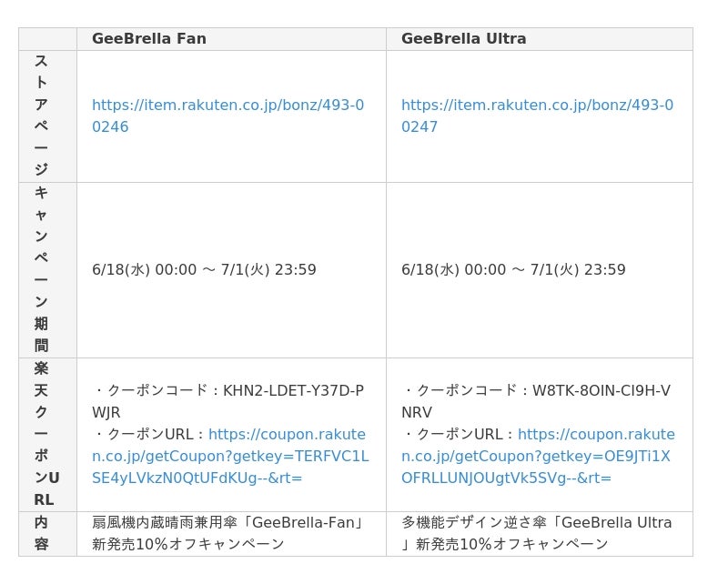Viewport: 728px width, 584px height.
Task: Click the ストアページ row header
Action: 42,116
